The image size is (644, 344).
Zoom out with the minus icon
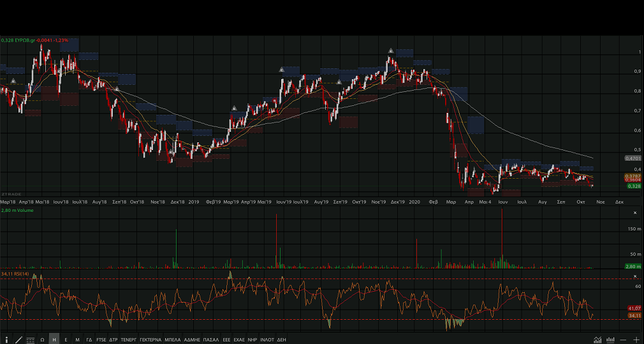tap(623, 340)
